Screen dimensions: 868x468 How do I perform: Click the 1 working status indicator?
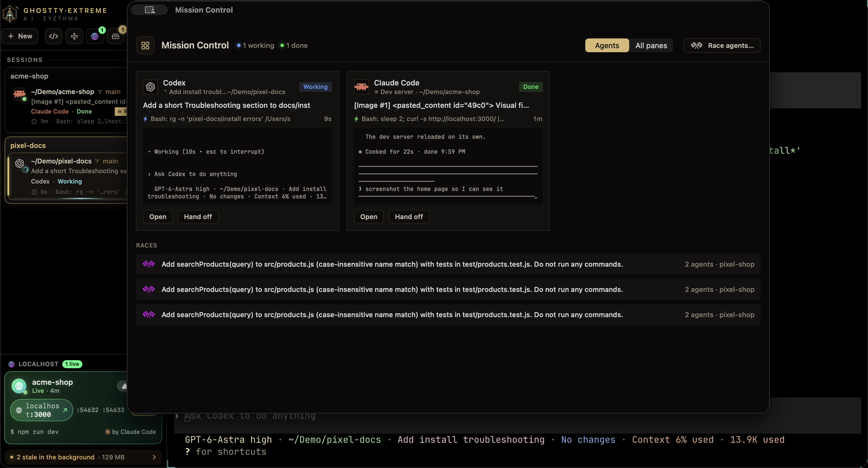256,46
